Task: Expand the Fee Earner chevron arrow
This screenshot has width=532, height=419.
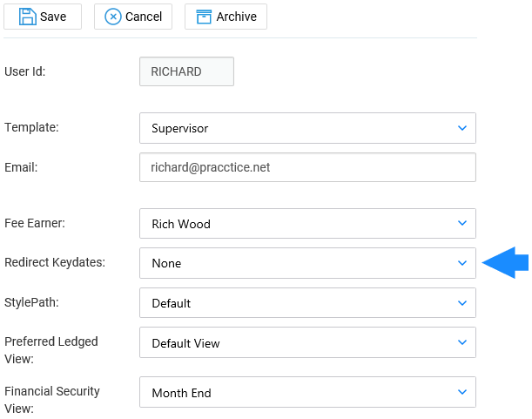Action: (x=462, y=223)
